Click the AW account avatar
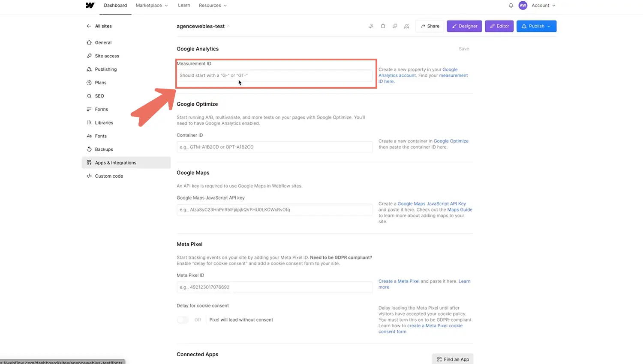643x364 pixels. [x=523, y=6]
